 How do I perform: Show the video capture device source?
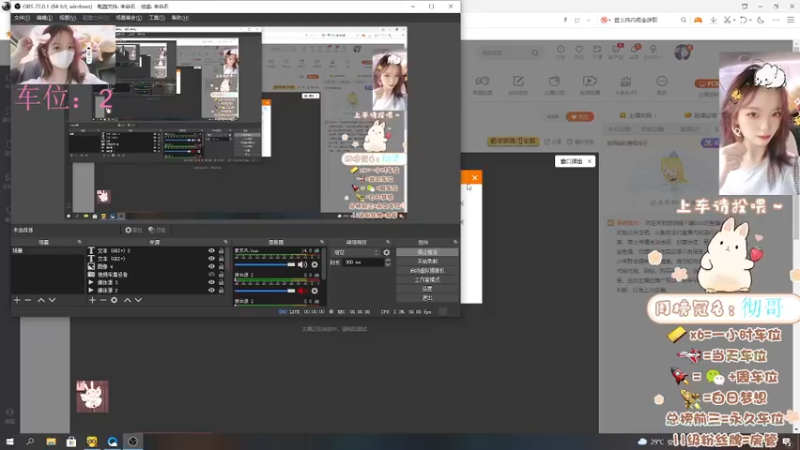[211, 274]
